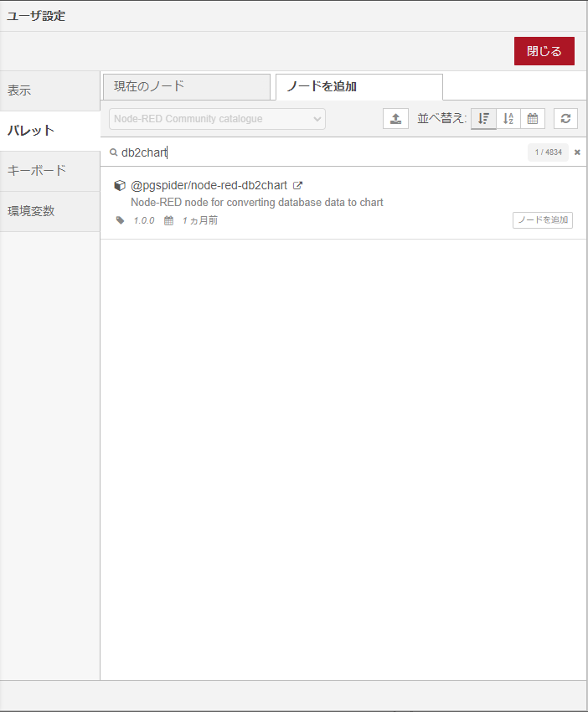The image size is (588, 712).
Task: Click the ユーザ設定 title
Action: (x=36, y=16)
